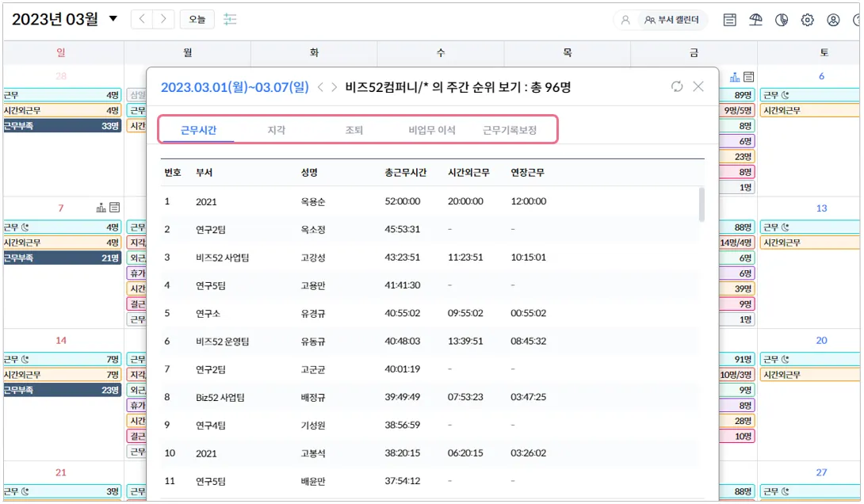Click the 오늘 button

tap(197, 20)
